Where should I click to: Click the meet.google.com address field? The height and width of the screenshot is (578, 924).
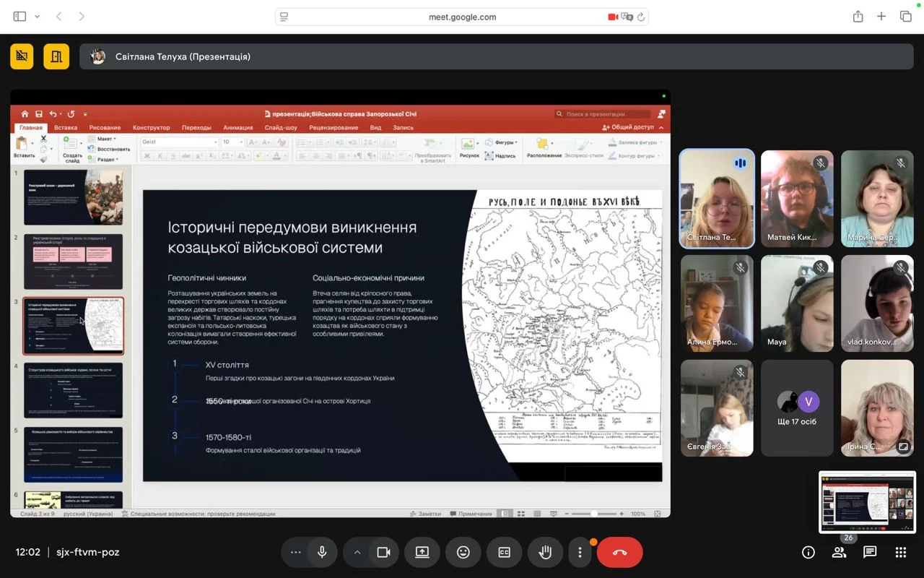462,17
